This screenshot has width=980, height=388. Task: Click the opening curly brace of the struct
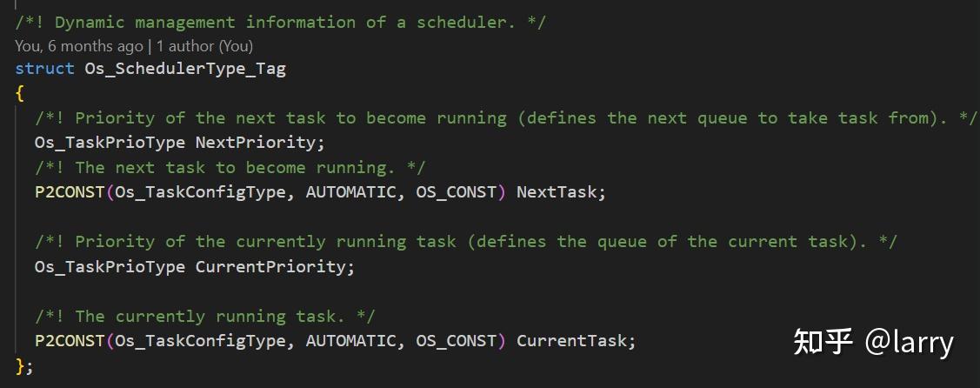pyautogui.click(x=19, y=93)
